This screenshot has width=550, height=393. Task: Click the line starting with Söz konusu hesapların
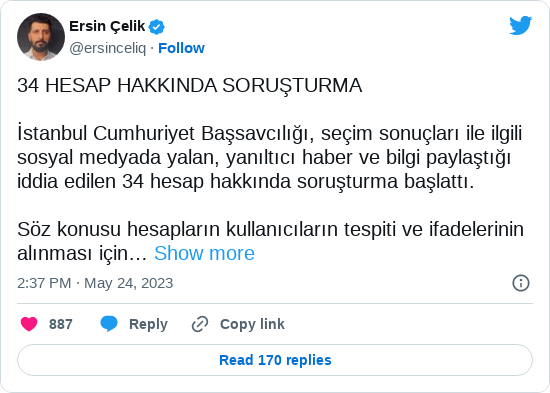pos(270,229)
